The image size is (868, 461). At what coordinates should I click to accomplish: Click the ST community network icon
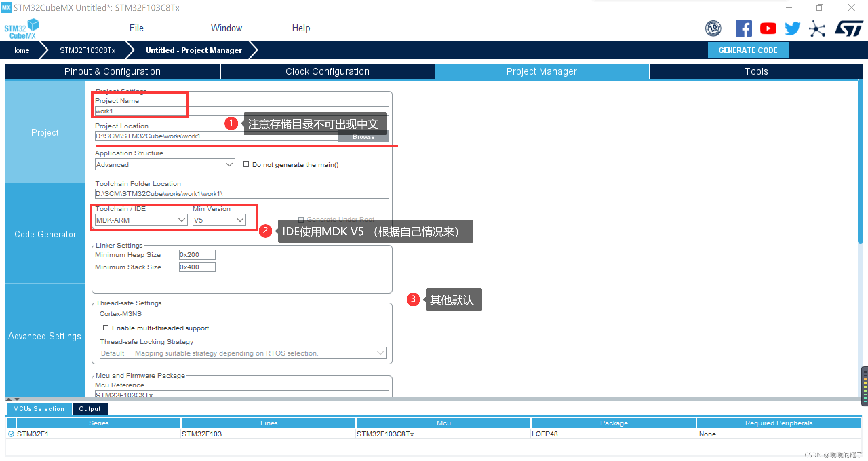[817, 28]
